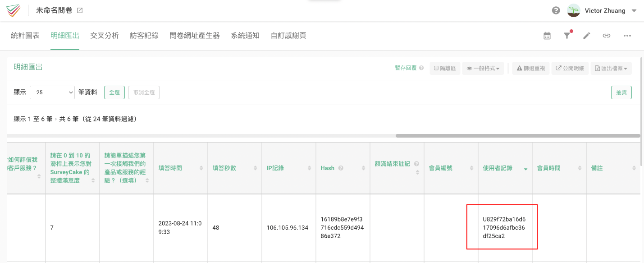Open survey in new window icon beside 未命名問卷
Viewport: 644px width, 263px height.
pyautogui.click(x=80, y=10)
